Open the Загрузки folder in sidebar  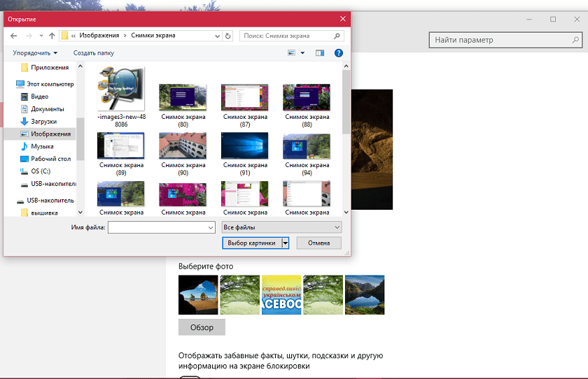[43, 121]
